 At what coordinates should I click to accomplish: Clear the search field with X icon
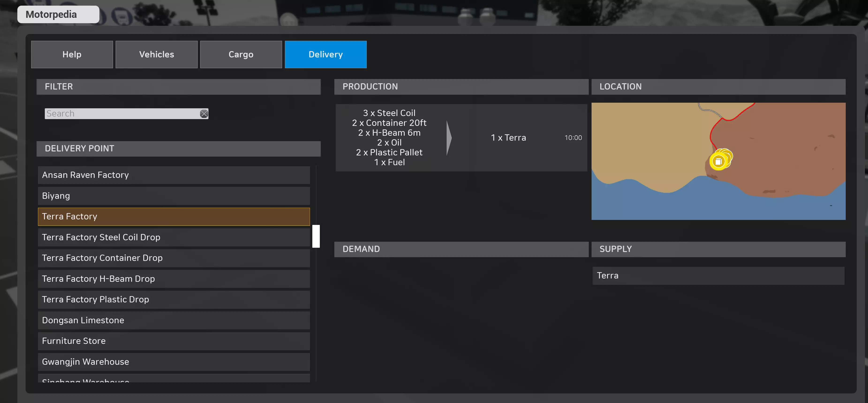tap(204, 113)
